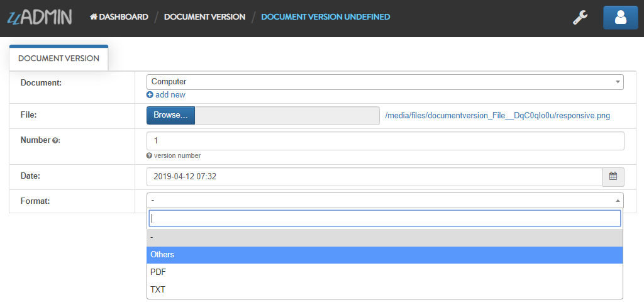Click the Number field help icon
The width and height of the screenshot is (644, 307).
point(55,140)
